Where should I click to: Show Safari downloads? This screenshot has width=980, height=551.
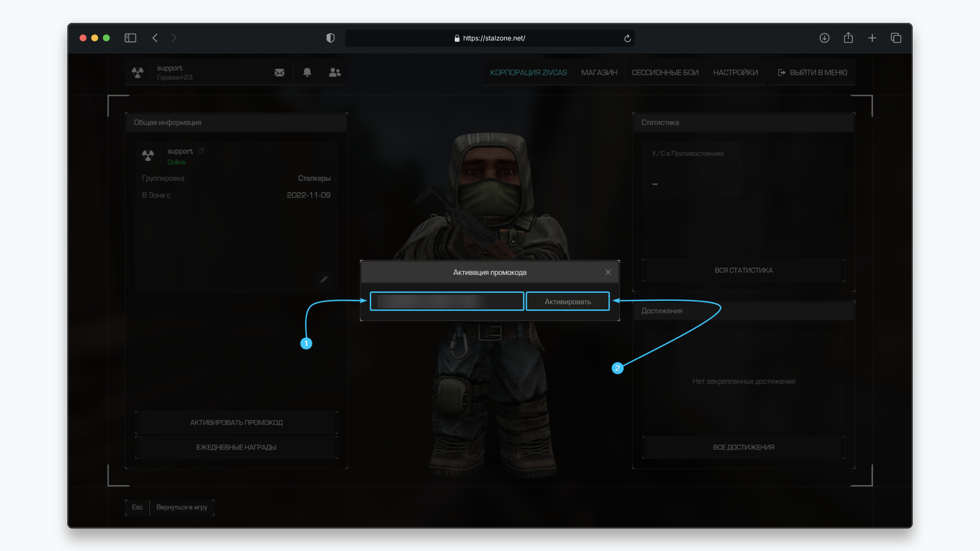click(x=824, y=38)
